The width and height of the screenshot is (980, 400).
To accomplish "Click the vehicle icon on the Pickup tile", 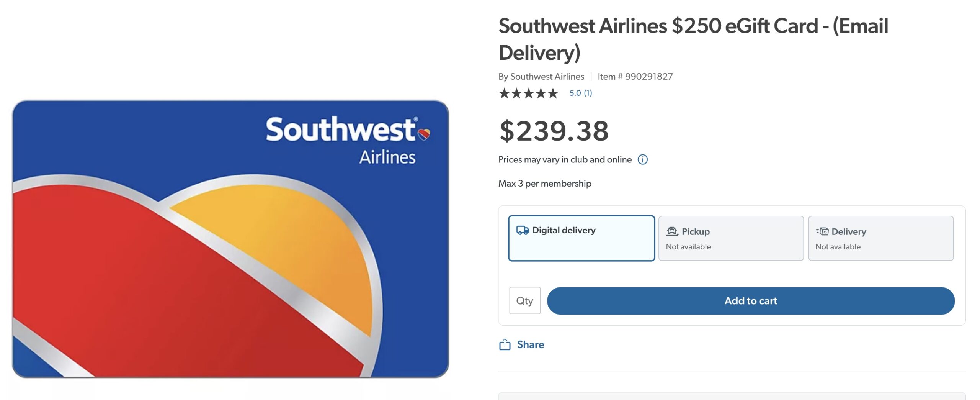I will coord(671,231).
